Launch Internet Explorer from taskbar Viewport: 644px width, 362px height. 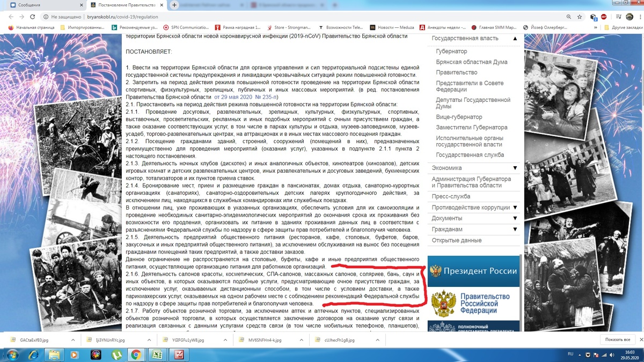(x=32, y=354)
